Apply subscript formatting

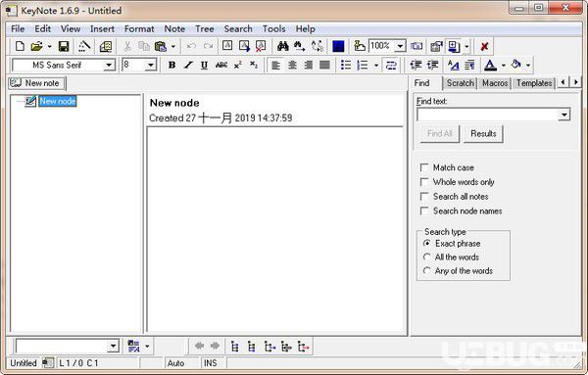click(254, 66)
